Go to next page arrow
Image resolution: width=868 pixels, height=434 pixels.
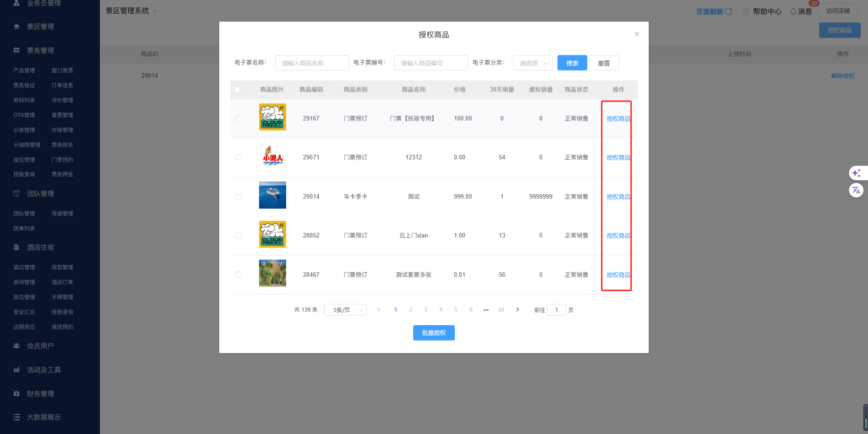518,310
